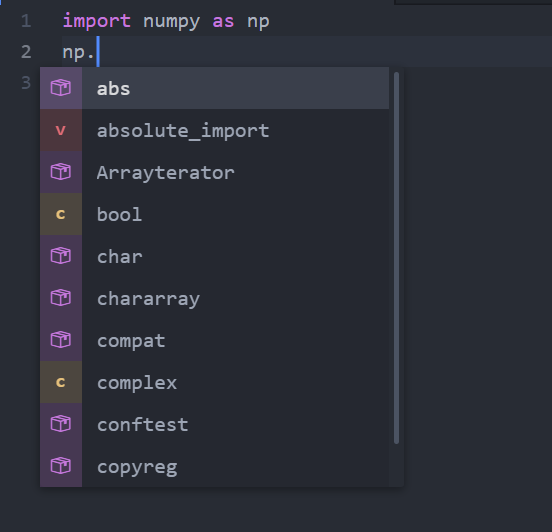Click the yellow c icon beside complex

[x=61, y=382]
